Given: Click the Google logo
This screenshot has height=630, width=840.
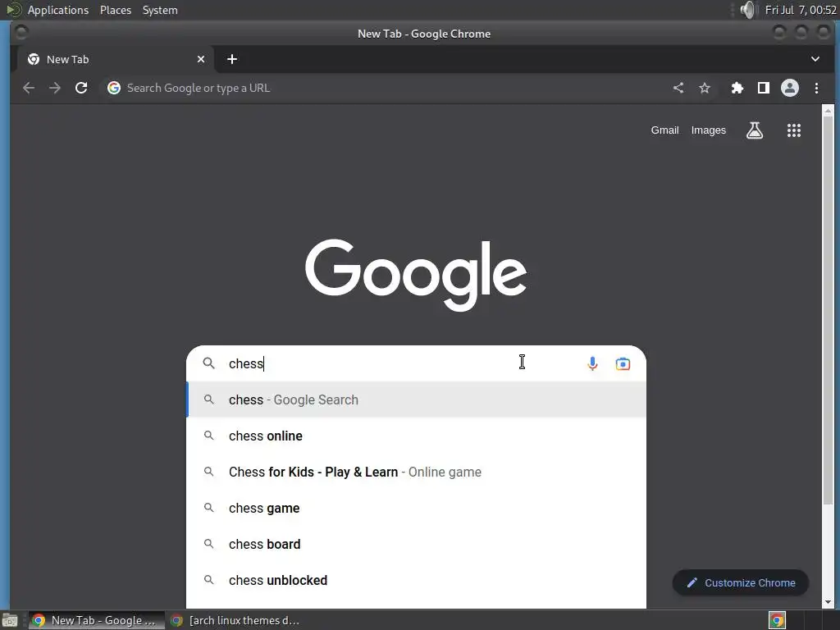Looking at the screenshot, I should coord(416,275).
